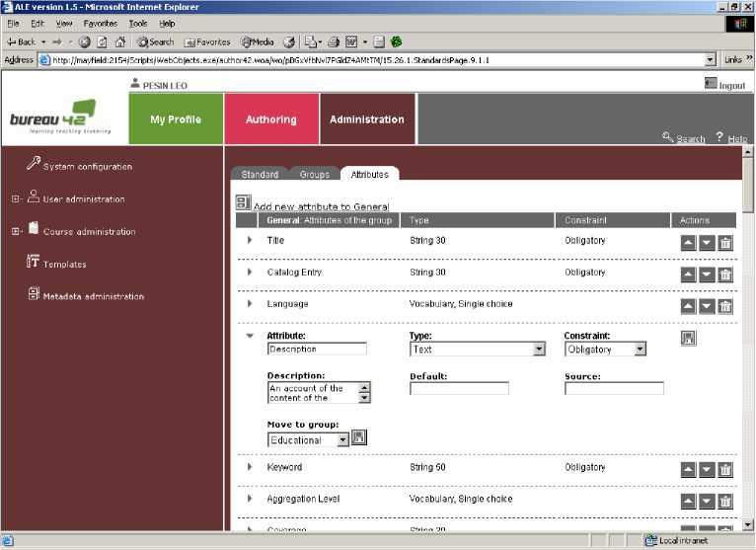Move Aggregation Level attribute up

coord(688,502)
